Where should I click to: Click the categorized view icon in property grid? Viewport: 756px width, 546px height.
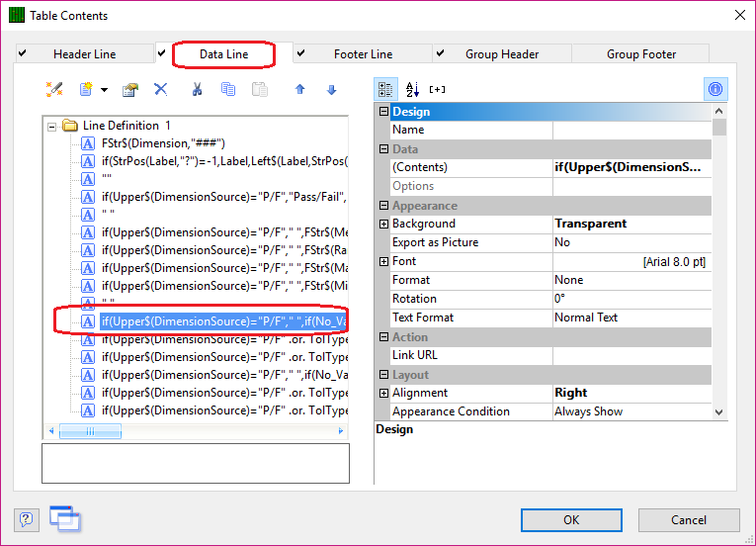(x=385, y=89)
